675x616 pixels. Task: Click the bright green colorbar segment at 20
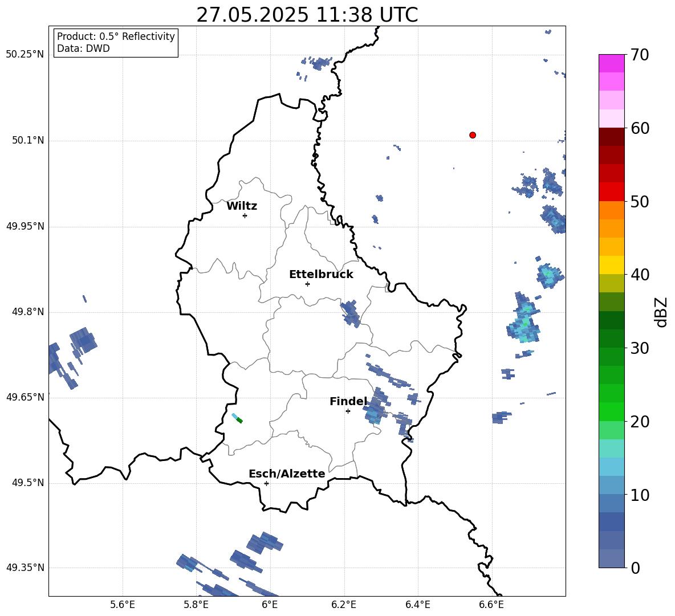coord(611,411)
